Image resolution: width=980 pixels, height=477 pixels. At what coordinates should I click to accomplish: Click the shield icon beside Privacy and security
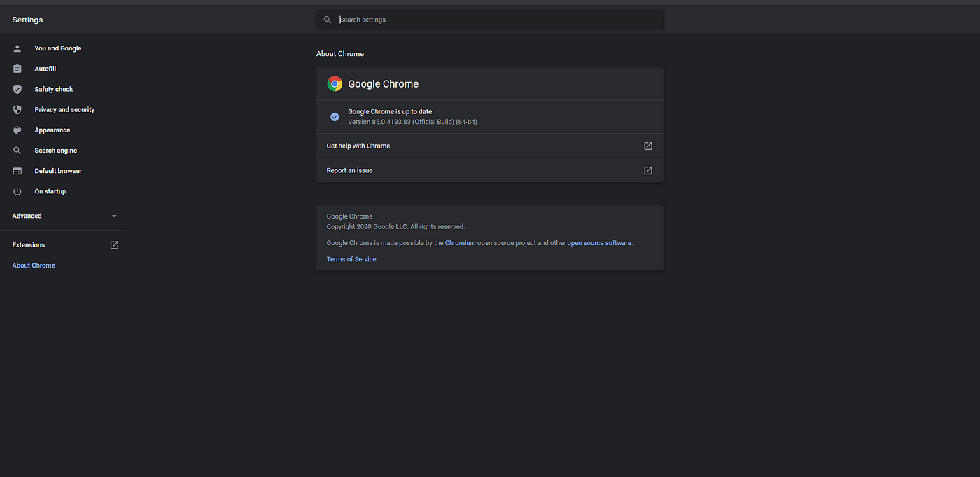pos(17,109)
